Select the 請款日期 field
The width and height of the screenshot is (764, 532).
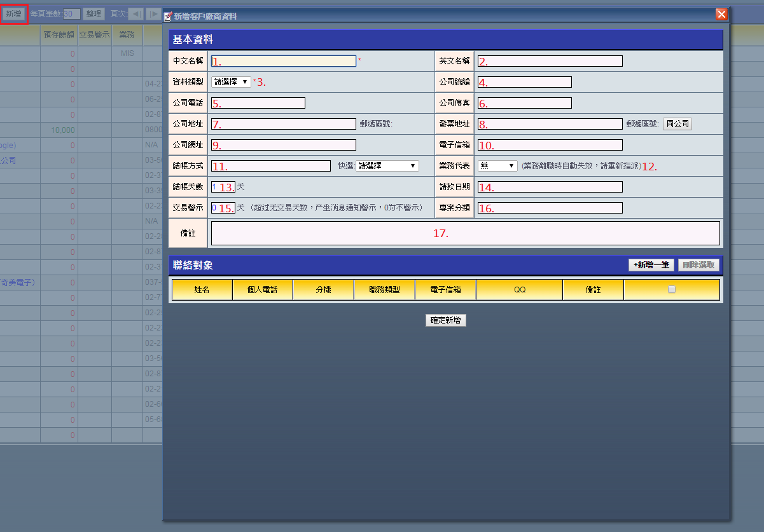point(550,187)
